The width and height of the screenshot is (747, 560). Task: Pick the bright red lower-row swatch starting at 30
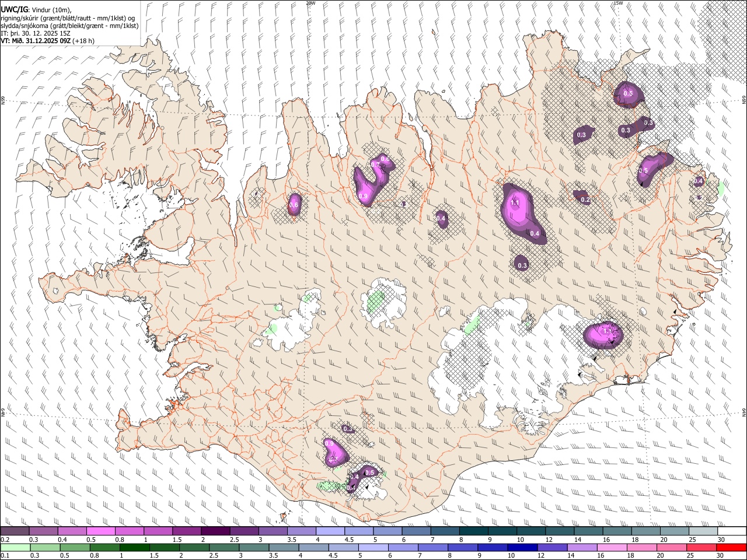click(x=731, y=547)
